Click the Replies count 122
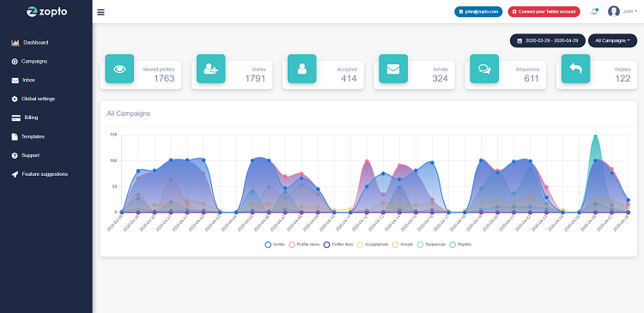 point(623,79)
